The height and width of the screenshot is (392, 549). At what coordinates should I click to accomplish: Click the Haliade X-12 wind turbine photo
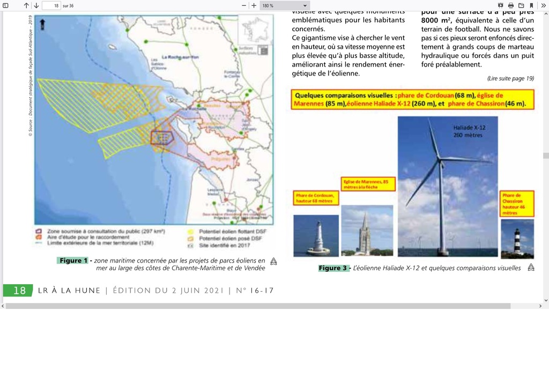pyautogui.click(x=448, y=187)
